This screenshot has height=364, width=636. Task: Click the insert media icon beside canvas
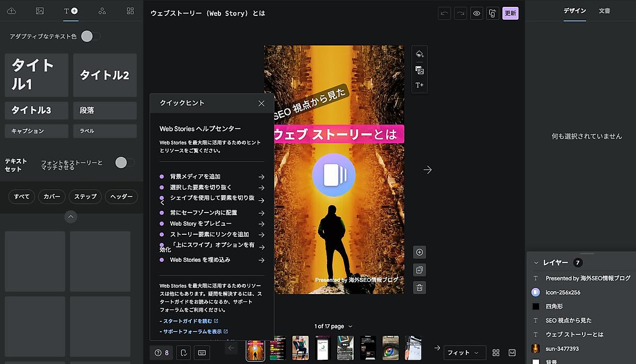click(419, 70)
